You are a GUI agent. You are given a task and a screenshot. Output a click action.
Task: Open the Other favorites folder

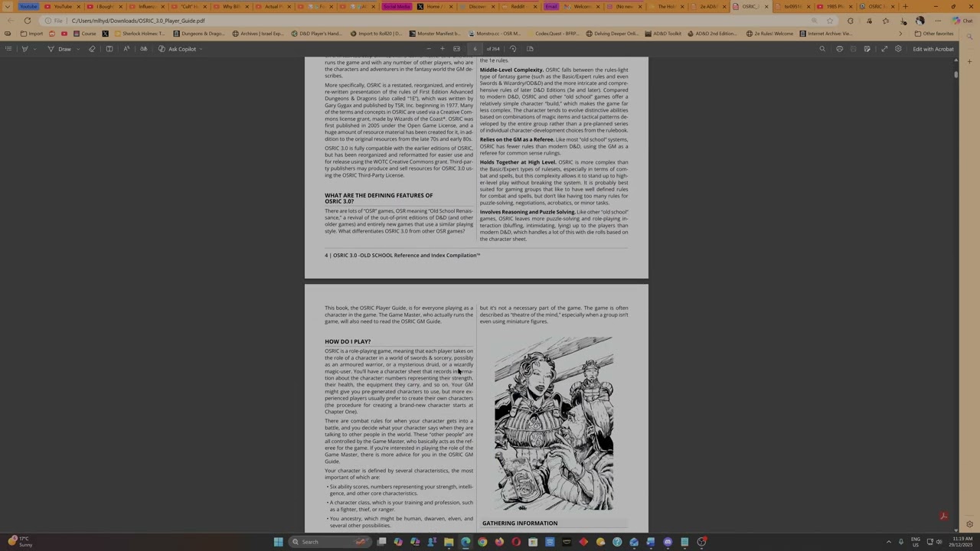pyautogui.click(x=934, y=34)
